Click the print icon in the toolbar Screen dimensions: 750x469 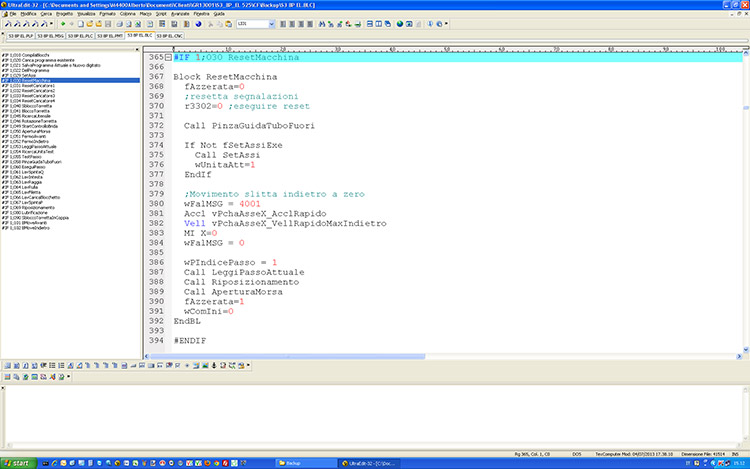(120, 24)
